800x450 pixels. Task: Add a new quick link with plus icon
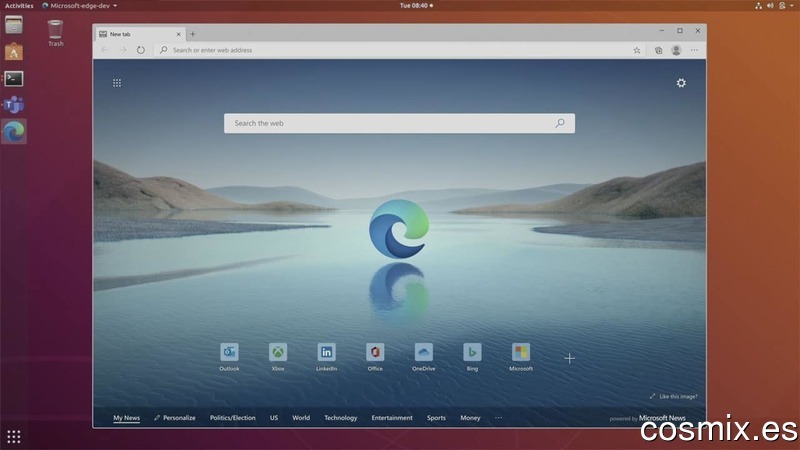569,359
